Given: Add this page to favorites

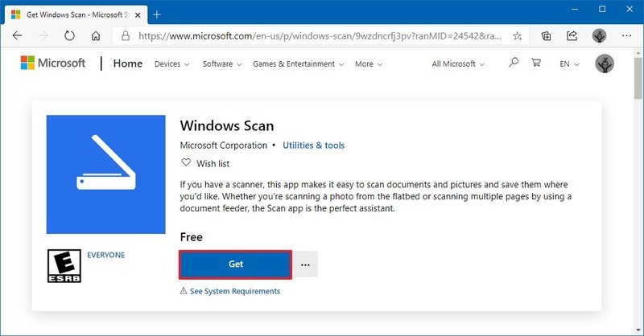Looking at the screenshot, I should coord(518,36).
